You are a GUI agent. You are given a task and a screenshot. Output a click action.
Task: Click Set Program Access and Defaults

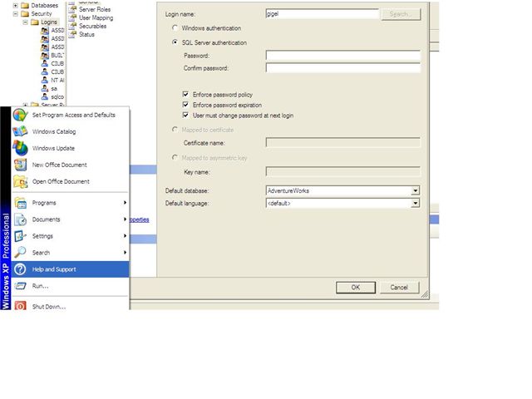[73, 115]
